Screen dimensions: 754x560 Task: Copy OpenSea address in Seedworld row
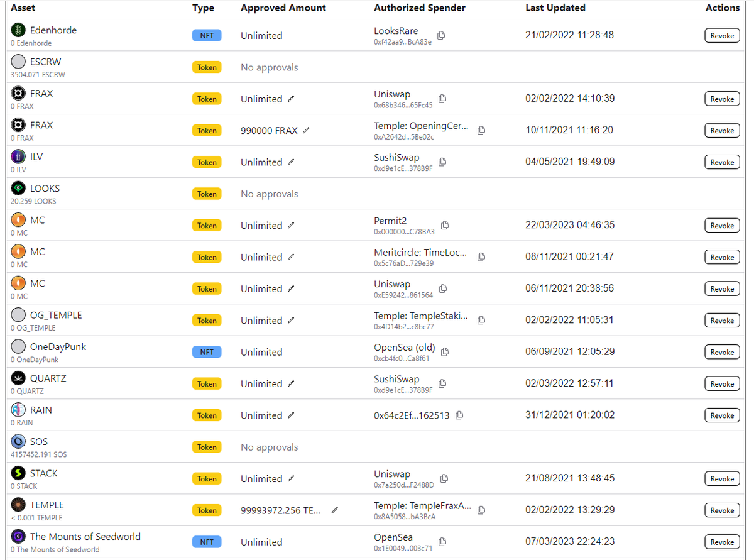[442, 542]
